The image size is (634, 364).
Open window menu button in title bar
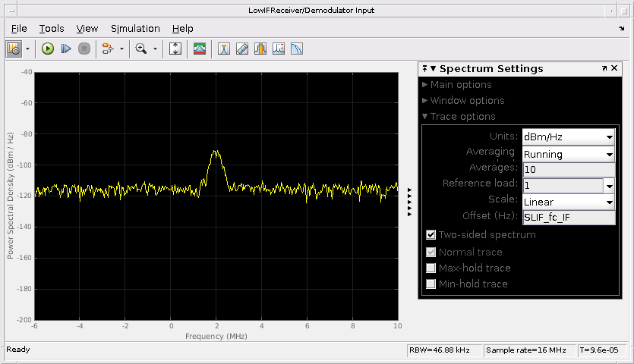pyautogui.click(x=11, y=11)
